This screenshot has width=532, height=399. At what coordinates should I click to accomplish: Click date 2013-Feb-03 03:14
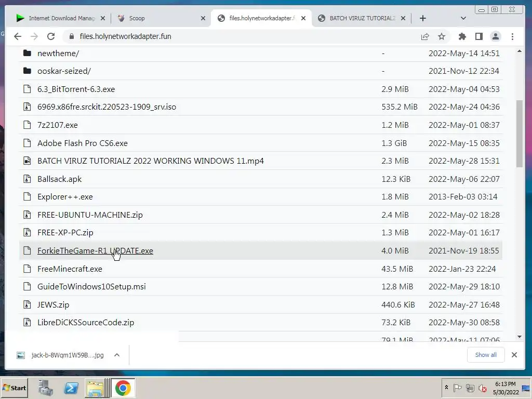(463, 197)
